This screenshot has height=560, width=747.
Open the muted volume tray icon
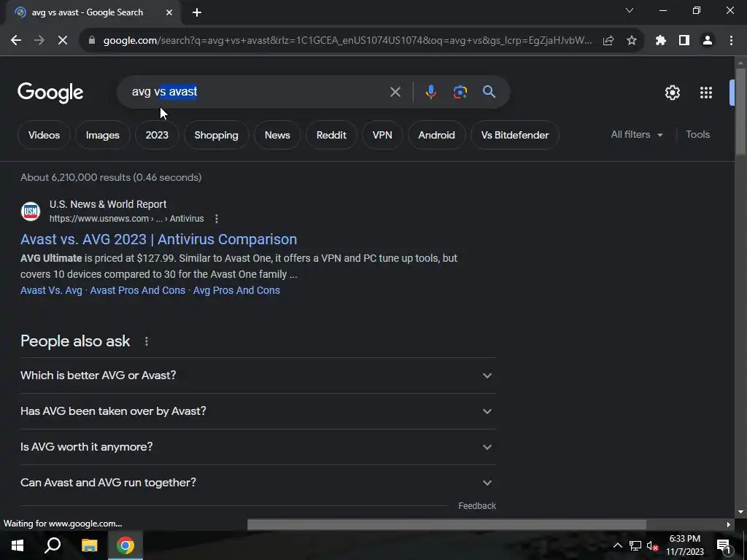point(652,545)
